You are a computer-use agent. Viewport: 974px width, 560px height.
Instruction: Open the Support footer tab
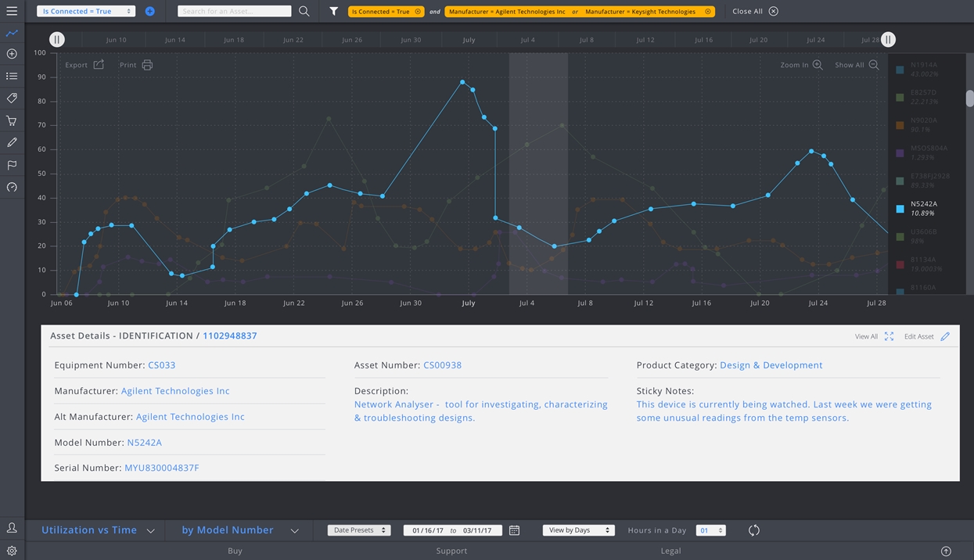pyautogui.click(x=451, y=551)
